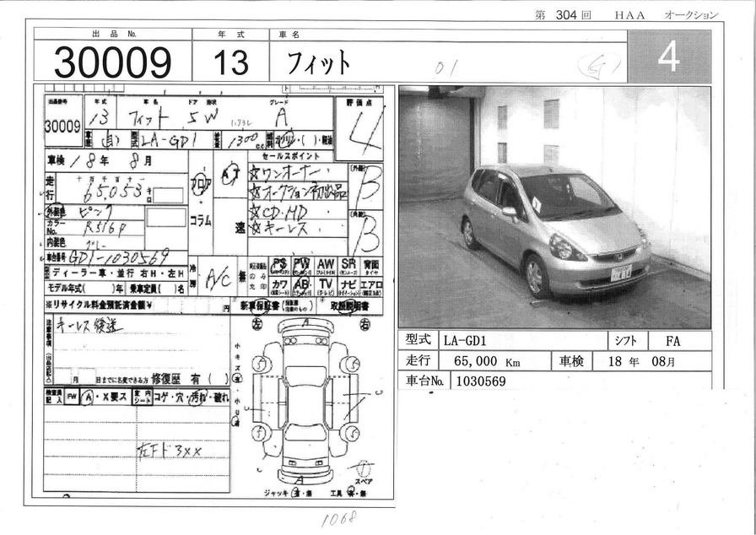756x535 pixels.
Task: Select the コラム shift option
Action: coord(200,220)
